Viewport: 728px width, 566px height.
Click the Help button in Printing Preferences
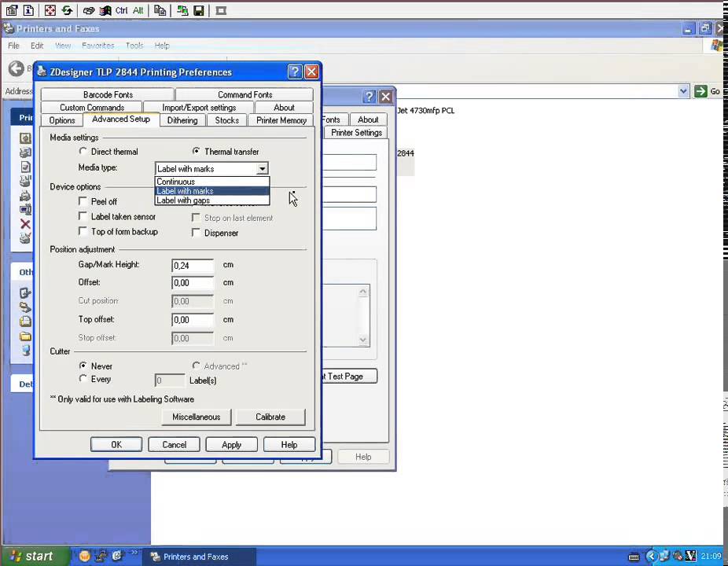[289, 444]
